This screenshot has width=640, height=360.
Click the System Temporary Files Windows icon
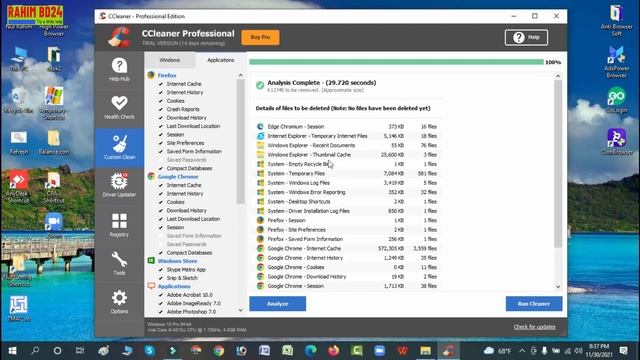(x=260, y=173)
